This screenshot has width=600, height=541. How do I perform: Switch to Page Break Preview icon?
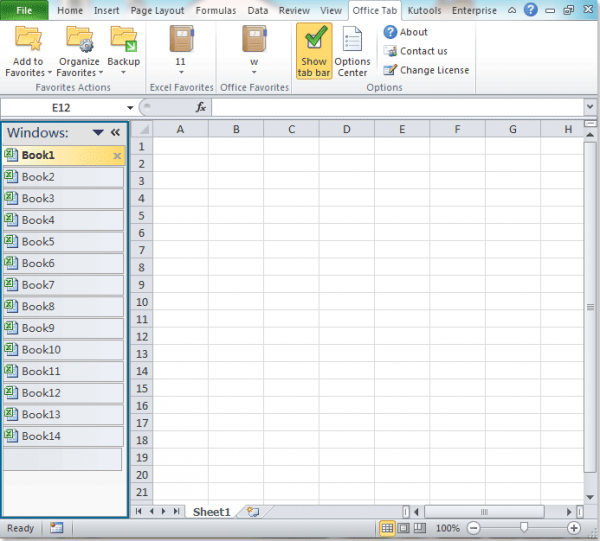tap(420, 528)
